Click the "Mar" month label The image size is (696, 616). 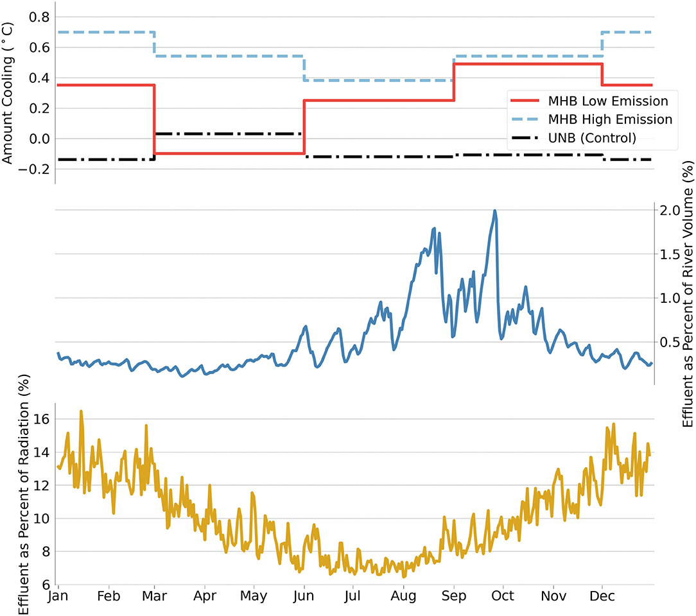pyautogui.click(x=155, y=596)
